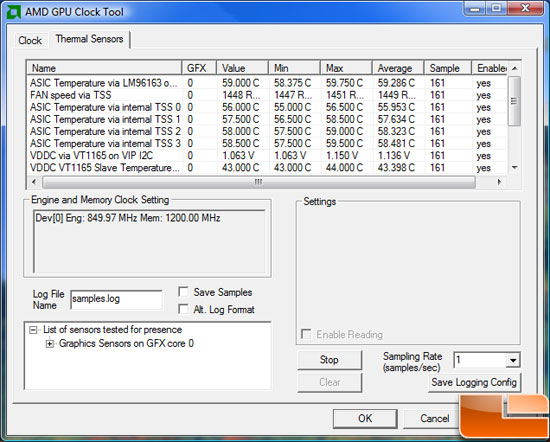Viewport: 550px width, 442px height.
Task: Click scroll-down arrow of sensor table
Action: pos(514,168)
